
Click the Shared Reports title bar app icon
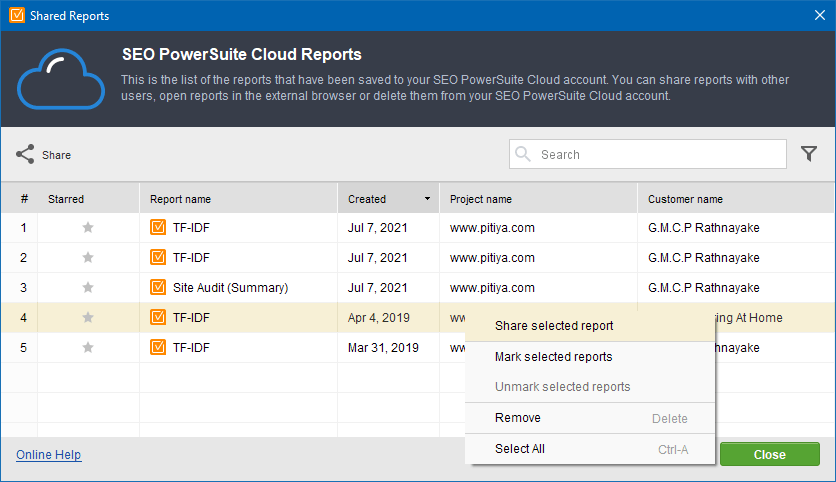click(17, 15)
